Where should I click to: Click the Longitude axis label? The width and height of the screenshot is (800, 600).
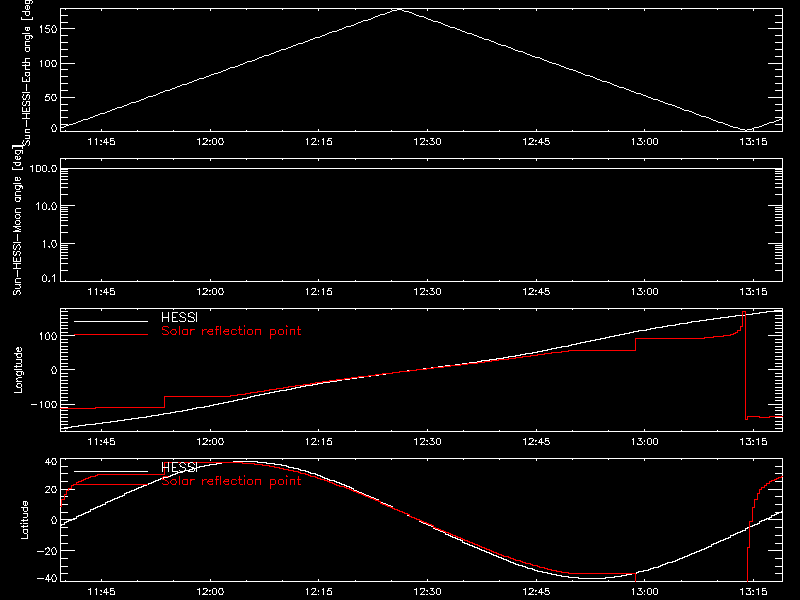click(18, 370)
